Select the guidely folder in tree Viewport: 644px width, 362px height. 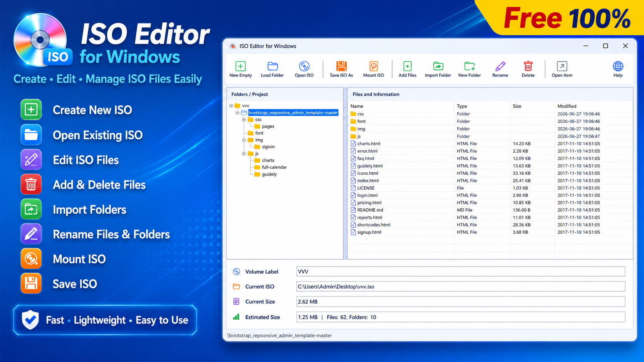pos(269,174)
